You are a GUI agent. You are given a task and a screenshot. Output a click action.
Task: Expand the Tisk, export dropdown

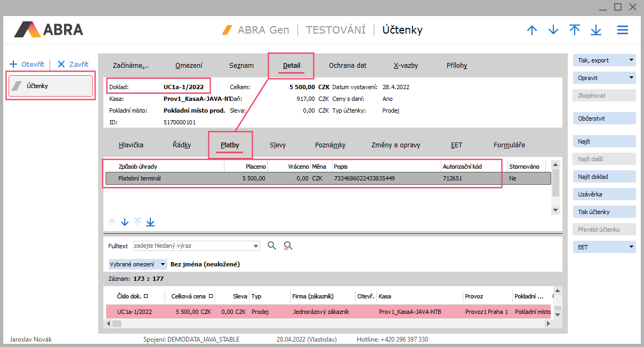click(x=631, y=60)
